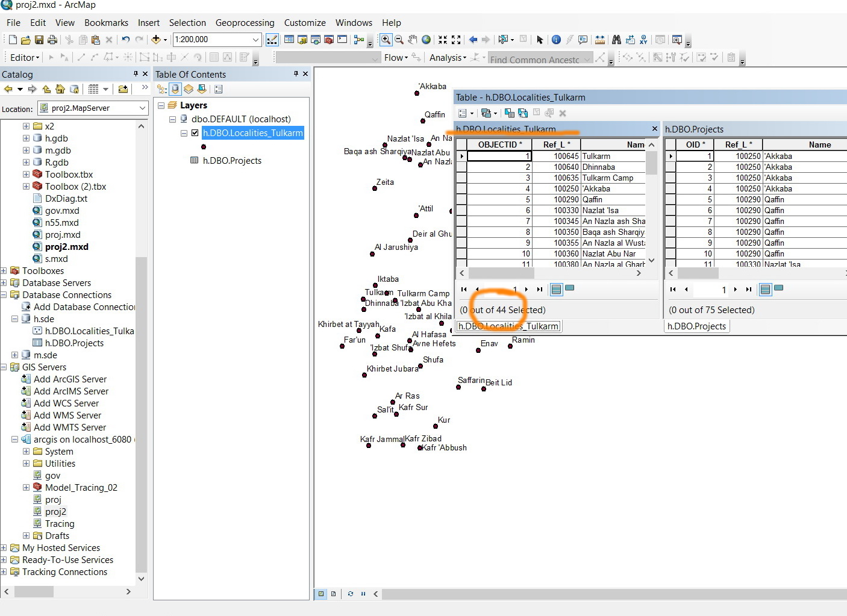Open a map document with the folder icon
This screenshot has height=616, width=847.
[25, 40]
